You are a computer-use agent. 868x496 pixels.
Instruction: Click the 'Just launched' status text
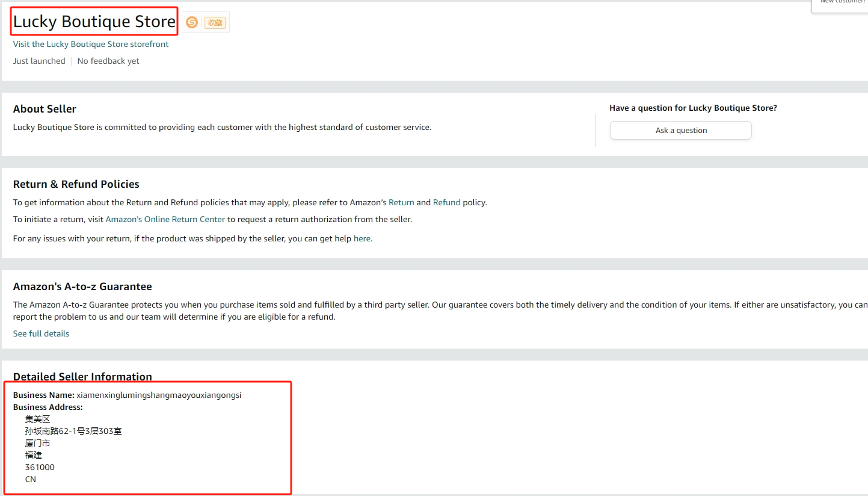coord(39,61)
